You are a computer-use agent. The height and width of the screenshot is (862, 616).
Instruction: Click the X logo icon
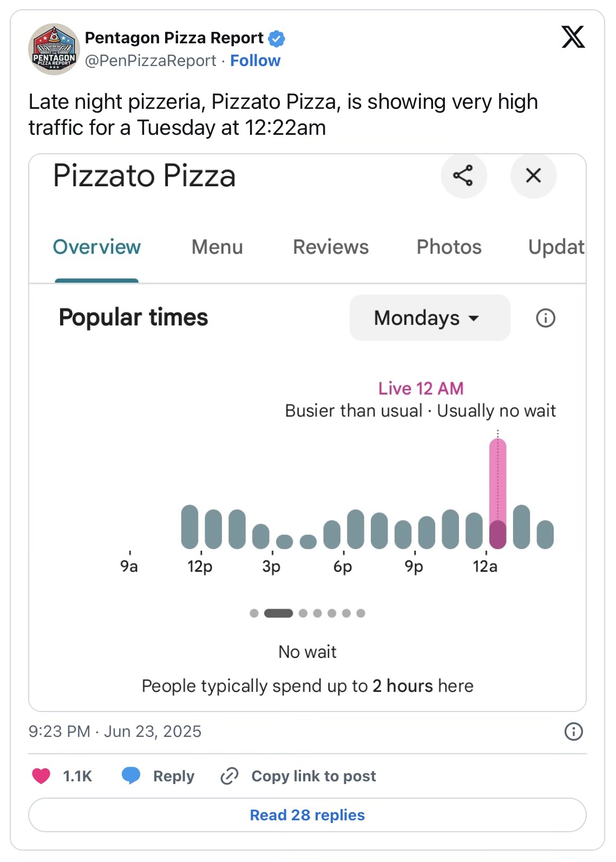tap(573, 37)
